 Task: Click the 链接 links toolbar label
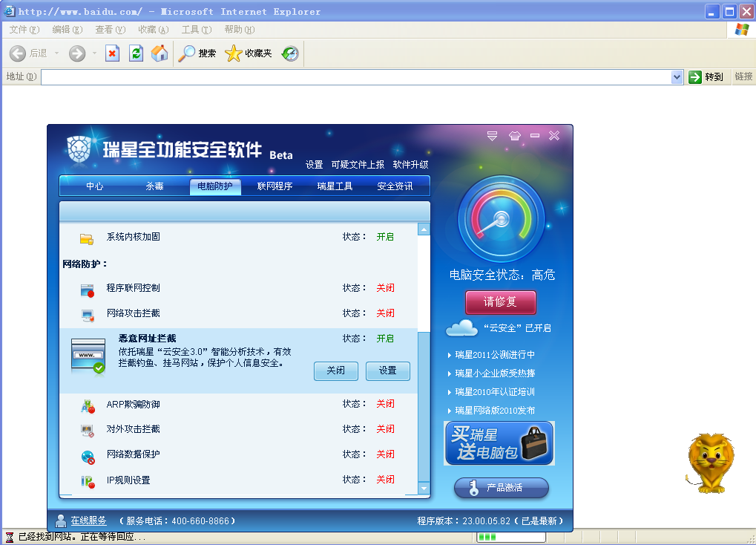[743, 76]
